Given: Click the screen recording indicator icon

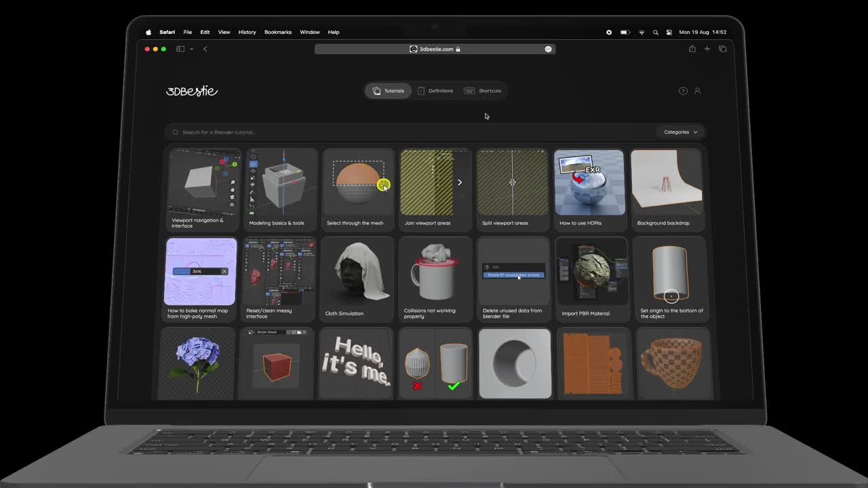Looking at the screenshot, I should pos(609,32).
